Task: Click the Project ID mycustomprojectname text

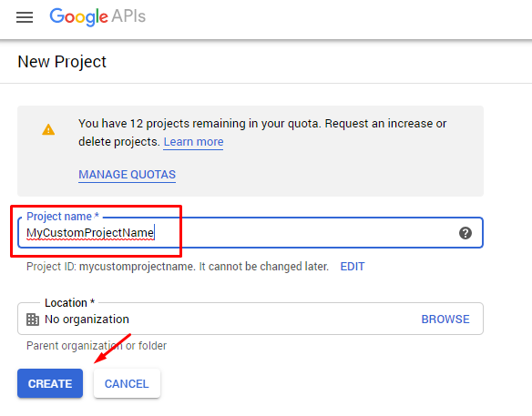Action: [x=178, y=267]
